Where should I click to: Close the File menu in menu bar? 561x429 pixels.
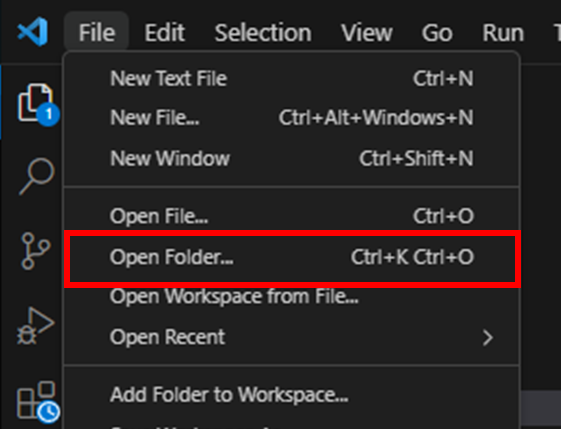[x=97, y=33]
